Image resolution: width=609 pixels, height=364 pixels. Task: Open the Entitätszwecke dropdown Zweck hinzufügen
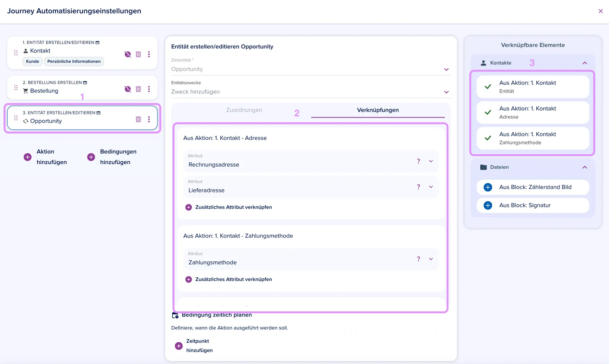311,92
